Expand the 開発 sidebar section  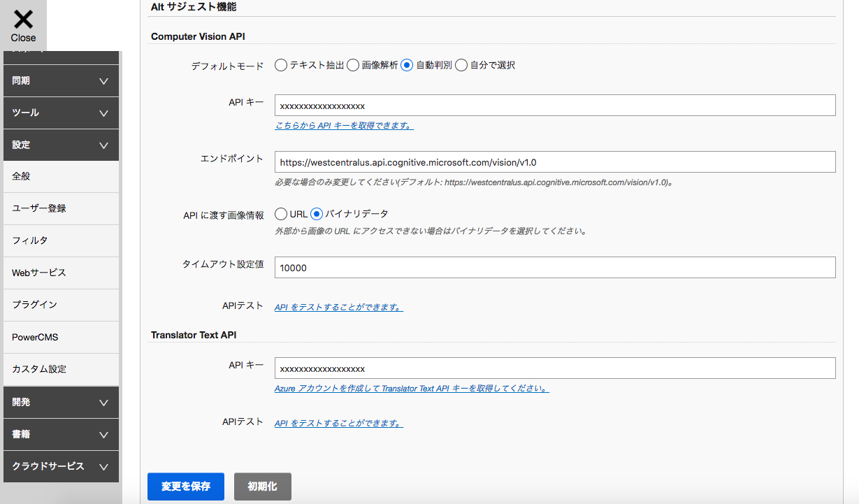(x=61, y=403)
